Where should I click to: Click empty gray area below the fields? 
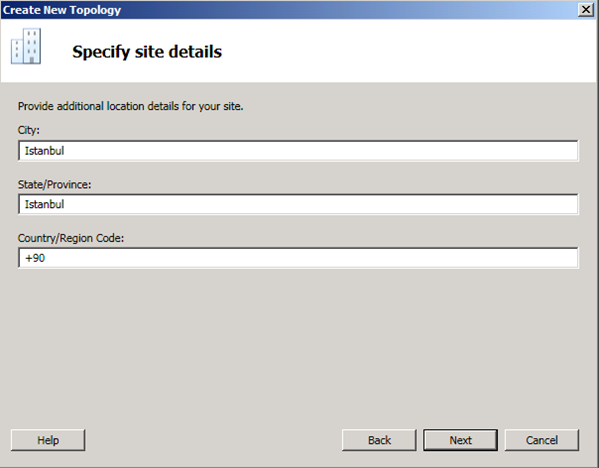click(298, 344)
